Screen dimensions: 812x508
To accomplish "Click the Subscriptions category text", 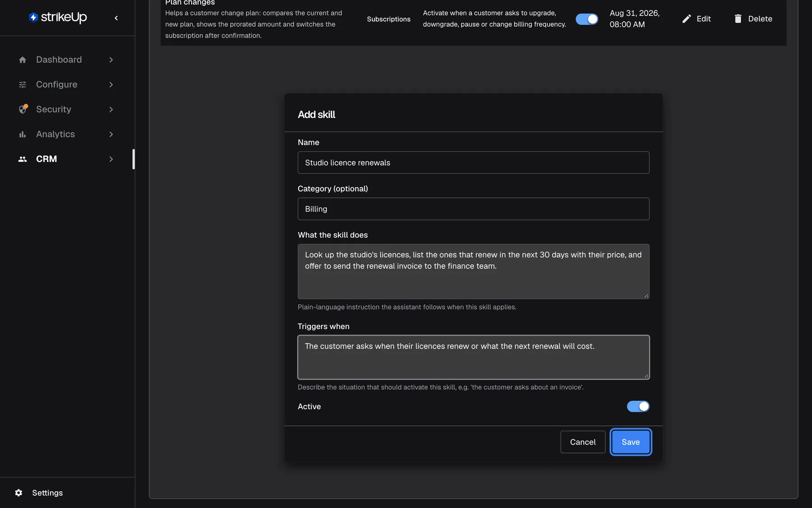I will (x=388, y=19).
